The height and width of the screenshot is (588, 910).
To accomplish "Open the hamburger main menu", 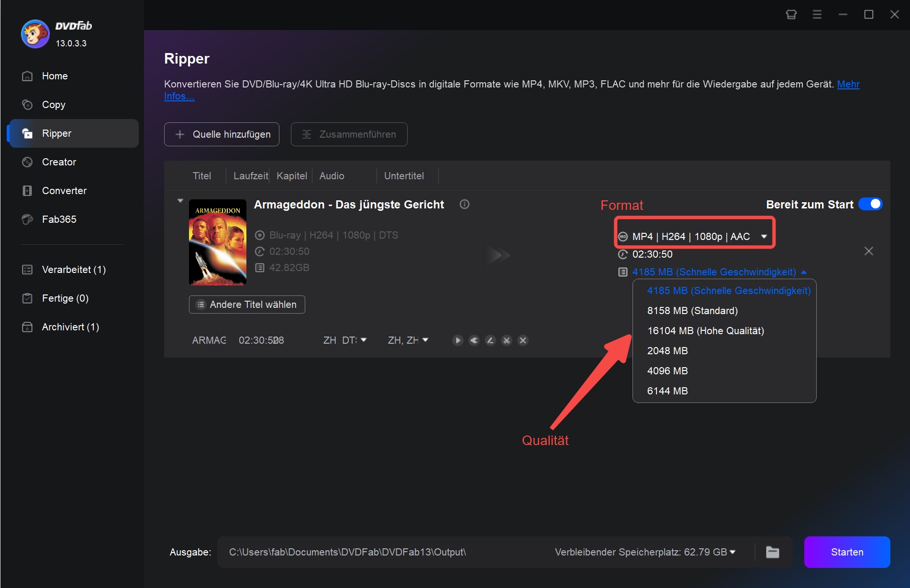I will (817, 14).
